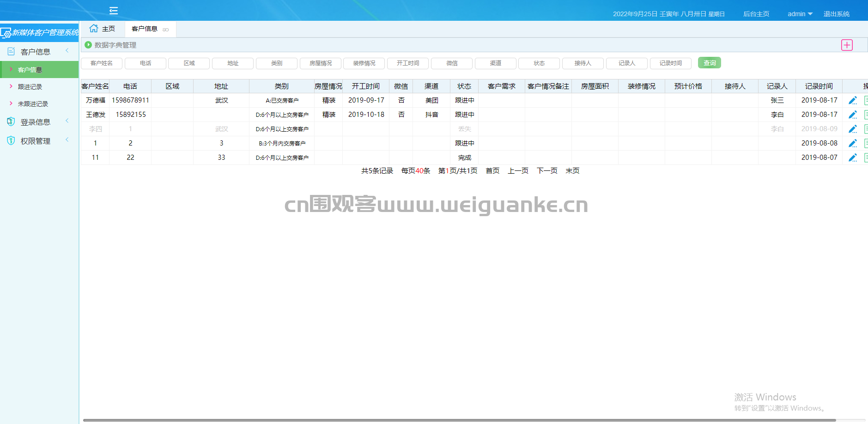The width and height of the screenshot is (868, 424).
Task: Focus the 开工时间 search field
Action: pyautogui.click(x=408, y=63)
